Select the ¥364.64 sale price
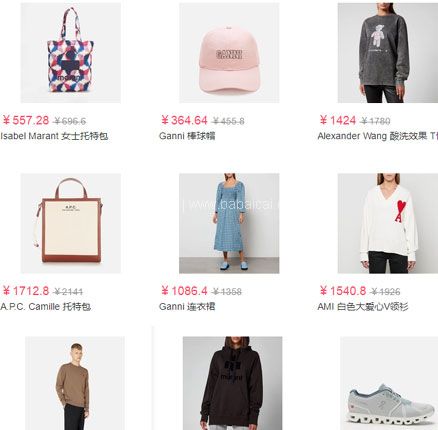Viewport: 438px width, 430px height. [x=184, y=120]
